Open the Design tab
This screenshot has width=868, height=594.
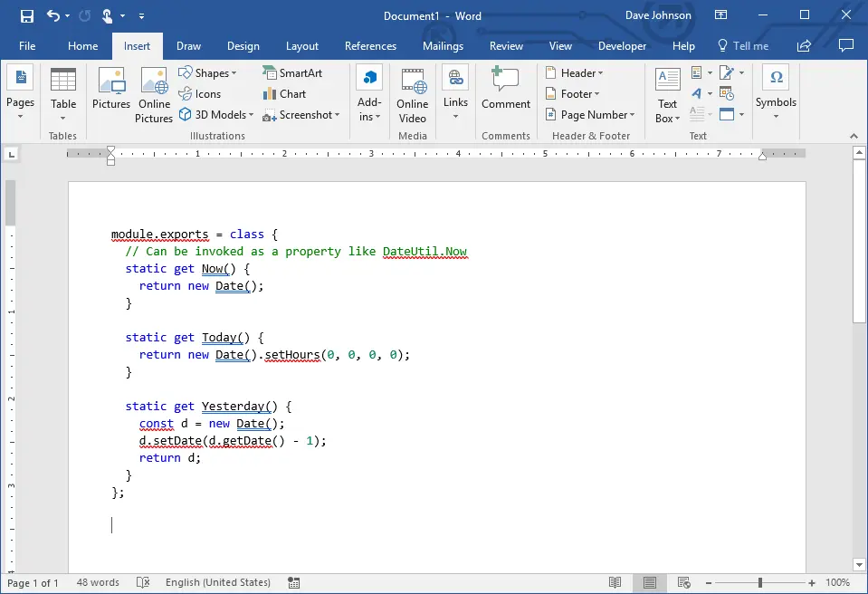243,46
